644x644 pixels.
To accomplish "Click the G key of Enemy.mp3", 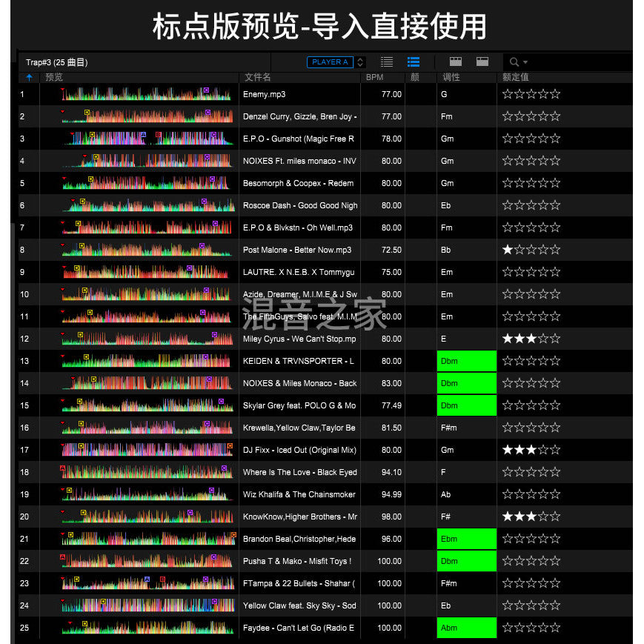I will coord(444,94).
